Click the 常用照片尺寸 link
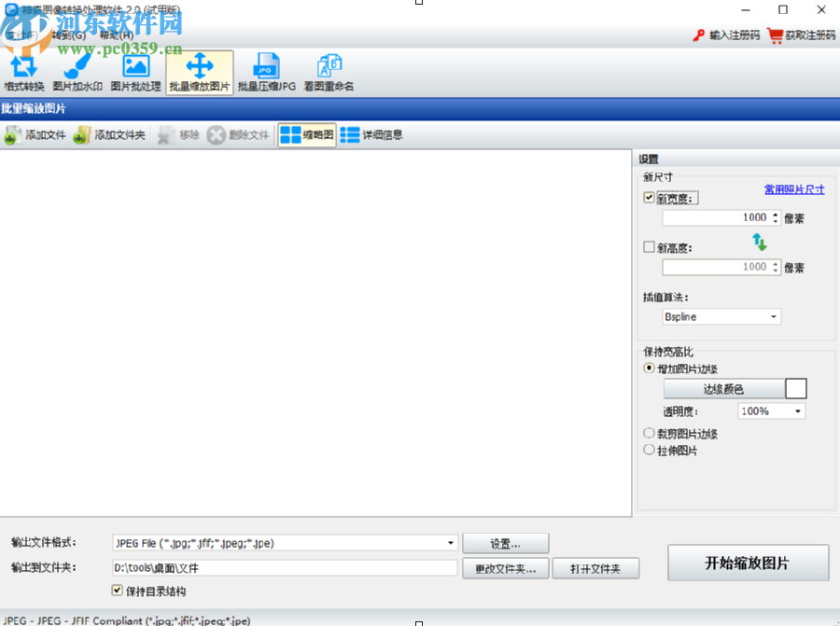Viewport: 840px width, 626px height. (794, 189)
